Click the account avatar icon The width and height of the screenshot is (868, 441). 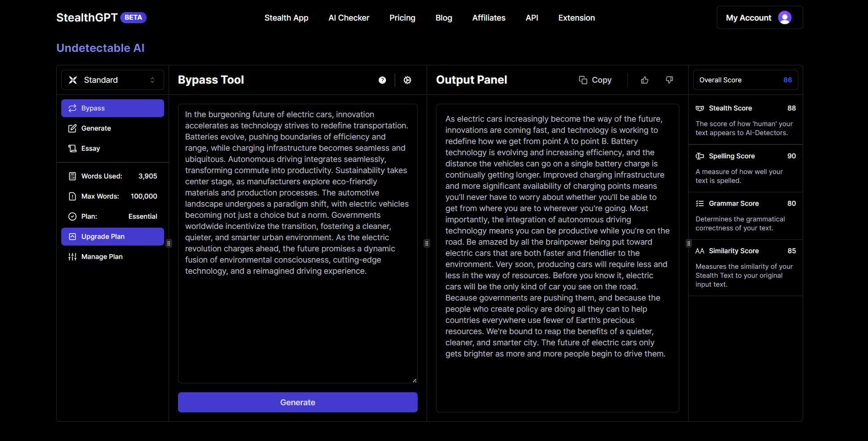[x=784, y=17]
